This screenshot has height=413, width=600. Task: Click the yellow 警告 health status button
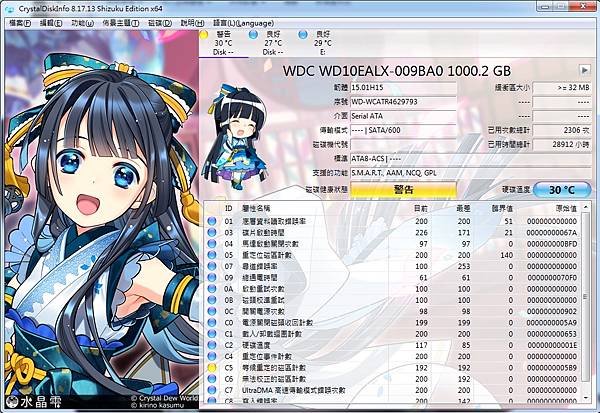pyautogui.click(x=403, y=189)
